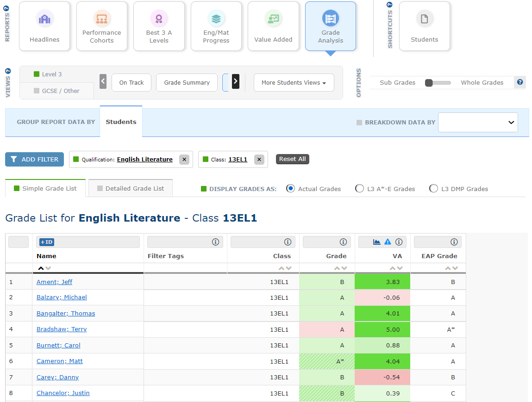
Task: Open the Grade column info icon
Action: tap(343, 241)
